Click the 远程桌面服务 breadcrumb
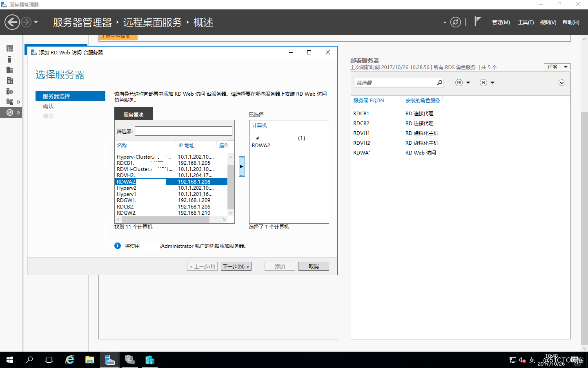The width and height of the screenshot is (588, 368). coord(152,22)
